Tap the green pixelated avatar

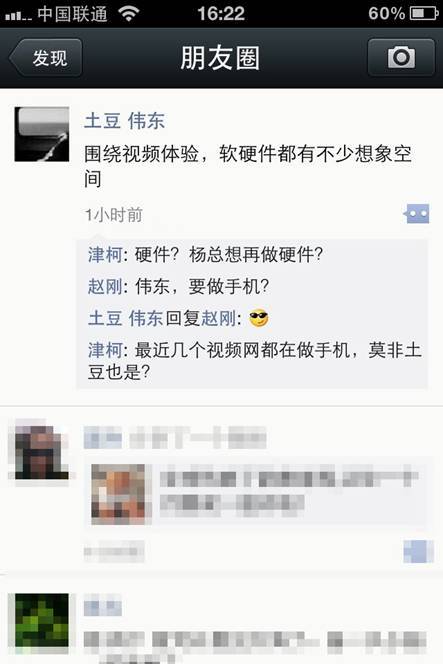click(x=42, y=620)
